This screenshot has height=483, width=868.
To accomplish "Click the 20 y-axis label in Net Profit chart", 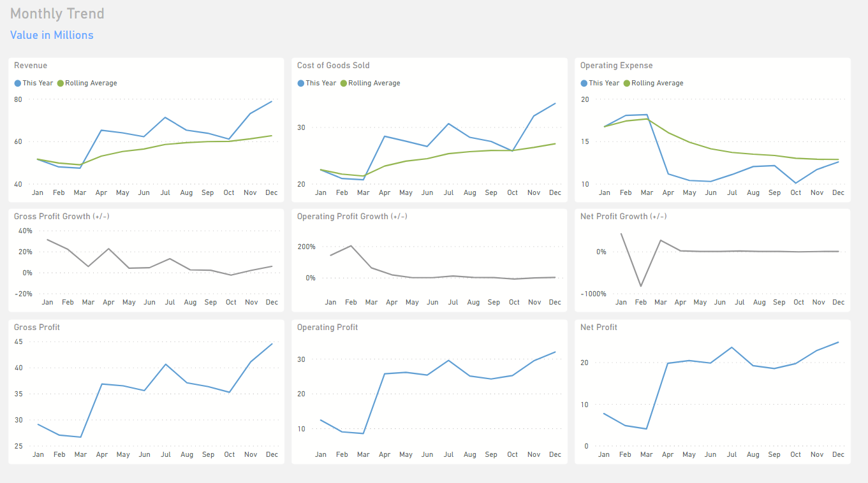I will coord(584,363).
